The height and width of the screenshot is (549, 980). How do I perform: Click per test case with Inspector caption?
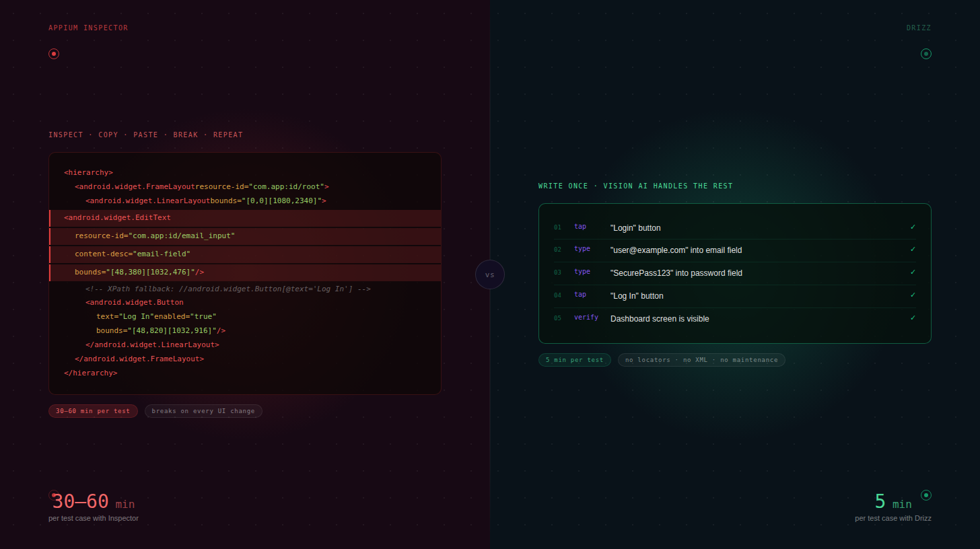(x=94, y=518)
